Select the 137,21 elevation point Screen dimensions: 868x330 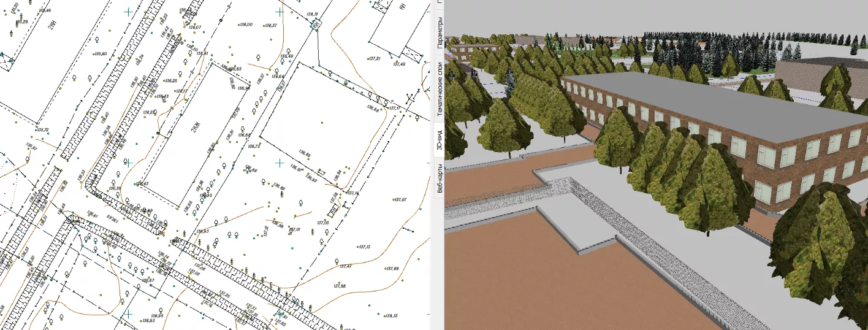(x=374, y=58)
